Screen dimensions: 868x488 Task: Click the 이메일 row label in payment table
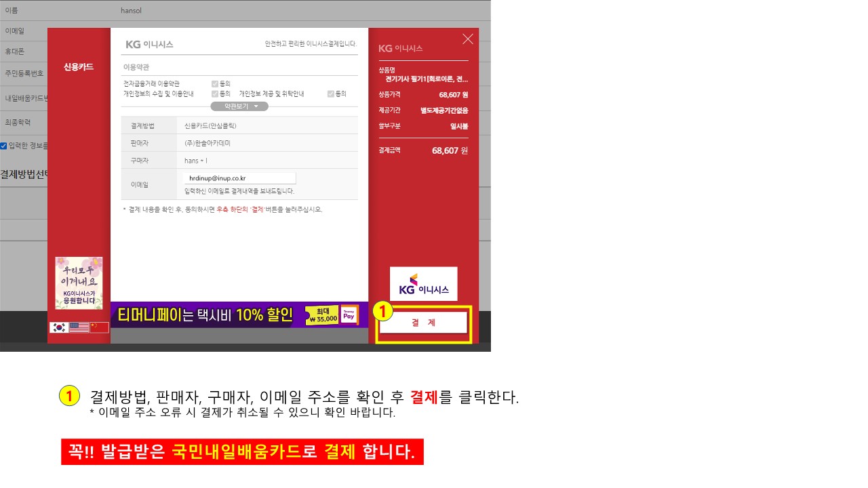[140, 184]
